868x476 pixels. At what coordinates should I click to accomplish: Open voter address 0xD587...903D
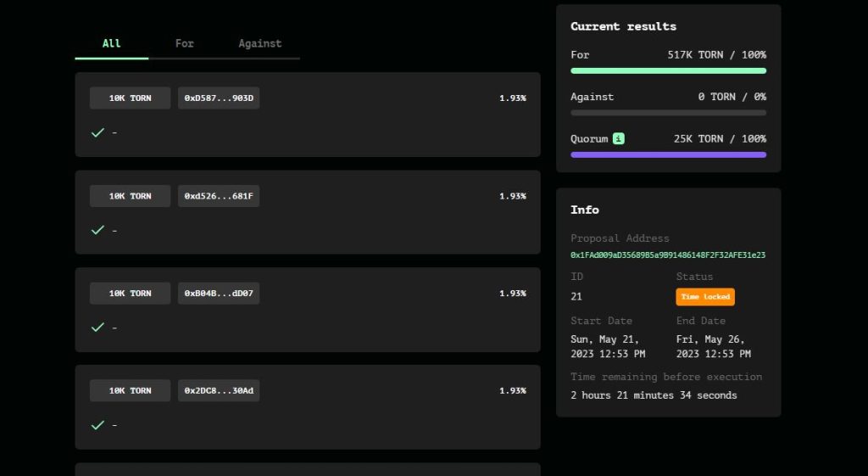coord(219,98)
